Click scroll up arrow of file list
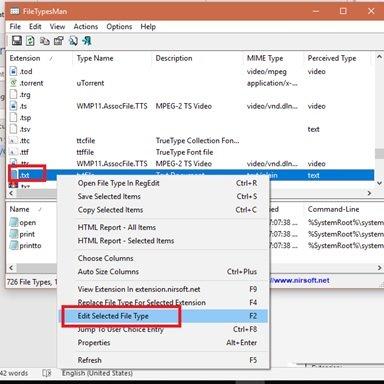Screen dimensions: 384x384 379,57
